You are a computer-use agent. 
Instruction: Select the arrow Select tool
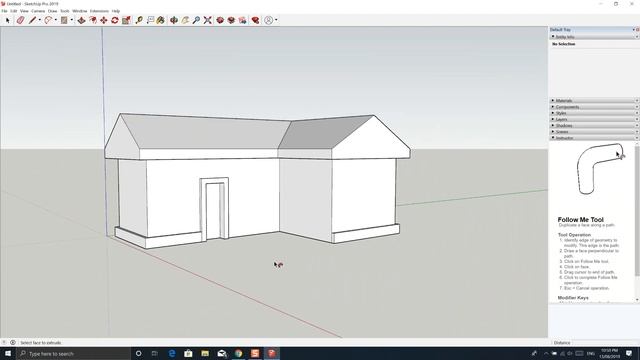8,20
